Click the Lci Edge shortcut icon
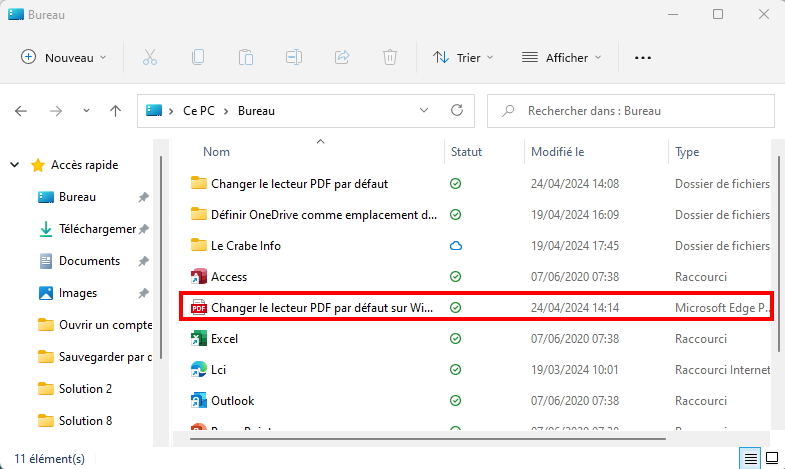 [x=199, y=370]
